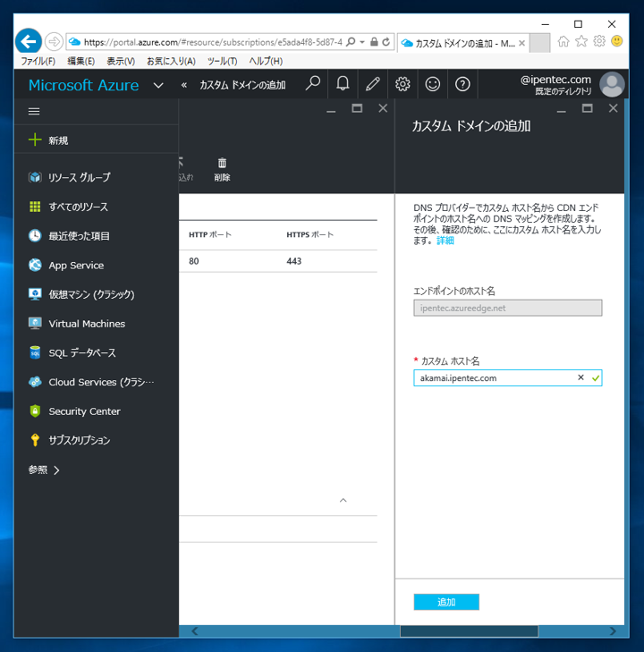The width and height of the screenshot is (644, 652).
Task: Click the horizontal scrollbar thumb
Action: coord(469,631)
